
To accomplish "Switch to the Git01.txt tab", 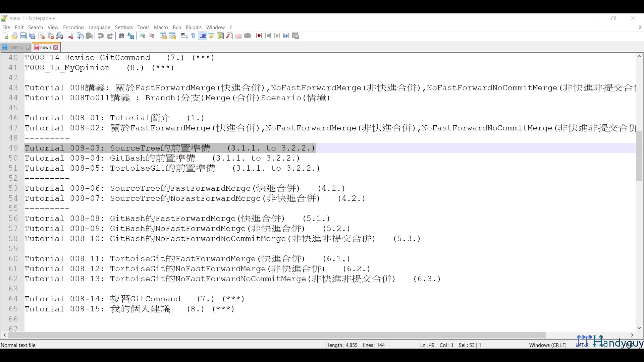I will (15, 47).
